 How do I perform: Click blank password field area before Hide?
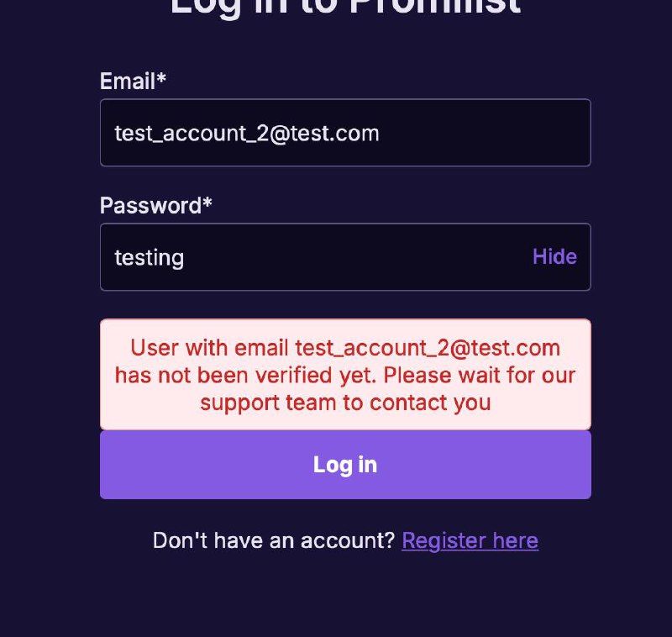coord(358,257)
